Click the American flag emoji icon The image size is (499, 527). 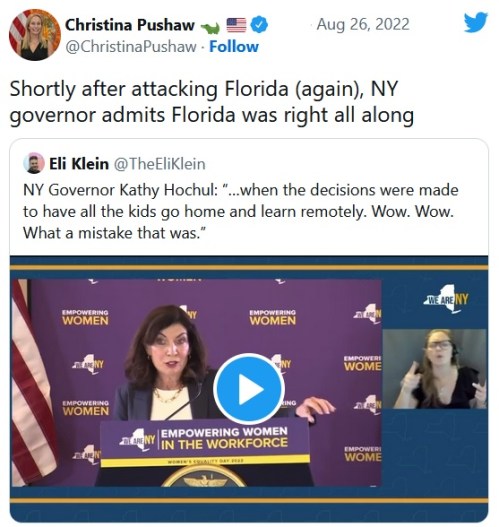click(x=236, y=25)
